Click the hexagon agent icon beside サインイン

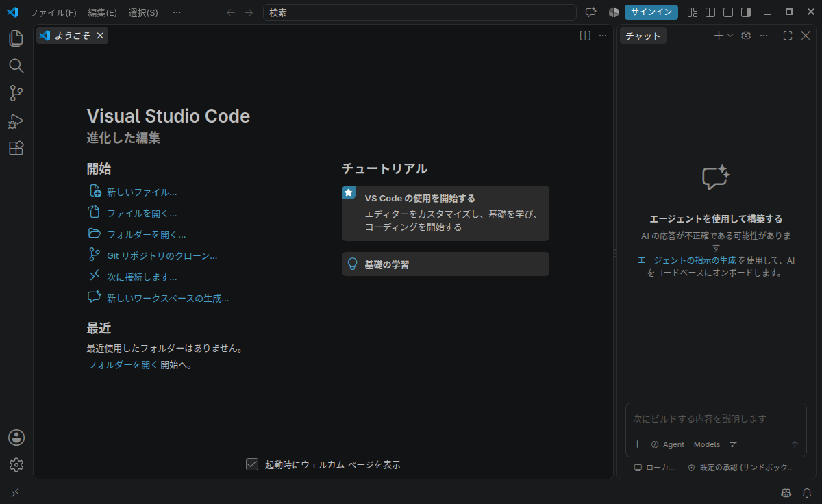pos(614,12)
